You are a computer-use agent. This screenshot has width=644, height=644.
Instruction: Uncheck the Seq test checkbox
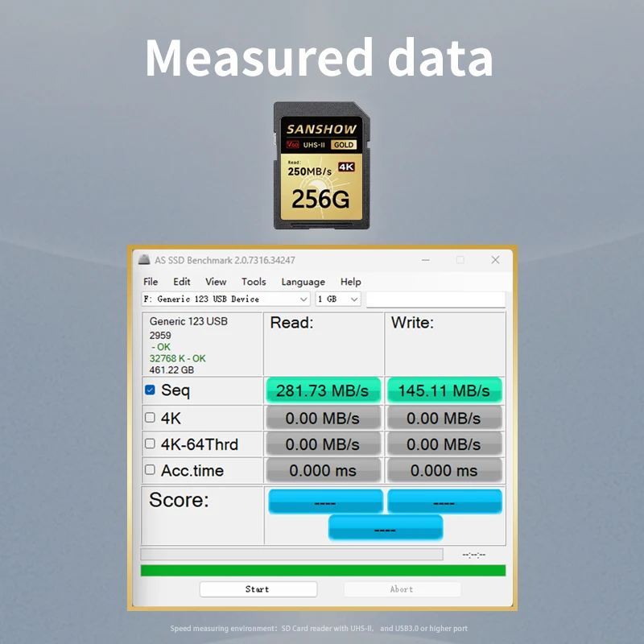pyautogui.click(x=150, y=390)
